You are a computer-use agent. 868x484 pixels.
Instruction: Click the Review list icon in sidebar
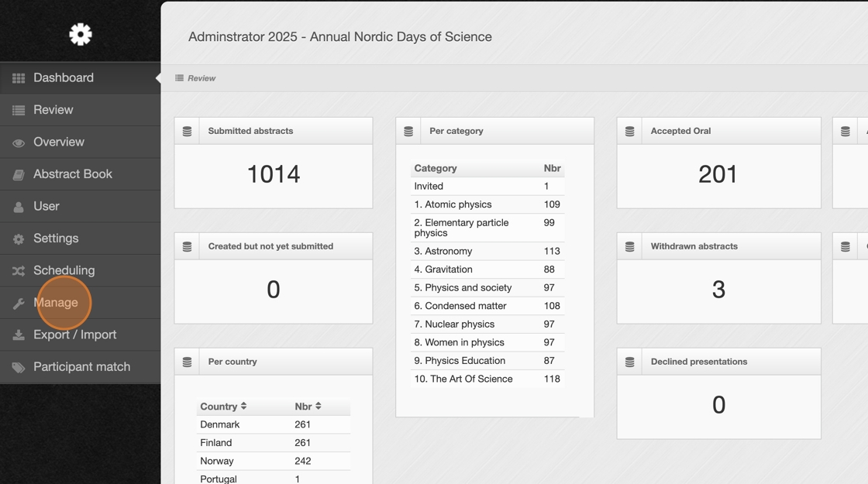pos(19,110)
